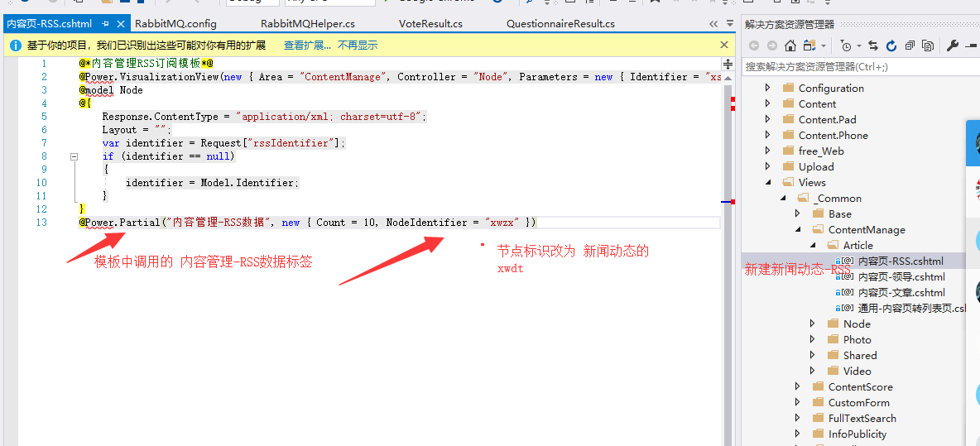
Task: Refresh the Solution Explorer tree
Action: click(x=892, y=46)
